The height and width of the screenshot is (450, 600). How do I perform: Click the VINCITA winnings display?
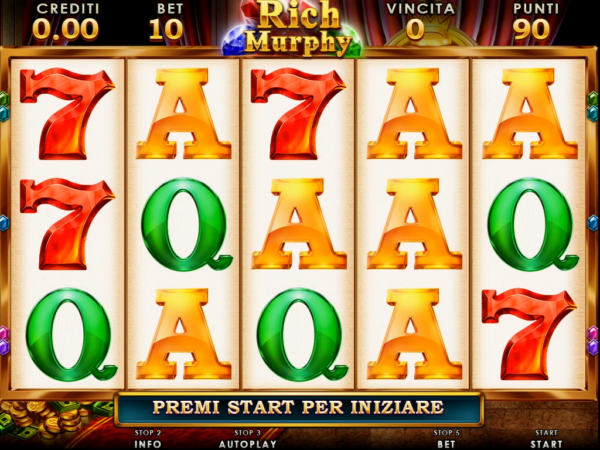click(x=420, y=22)
